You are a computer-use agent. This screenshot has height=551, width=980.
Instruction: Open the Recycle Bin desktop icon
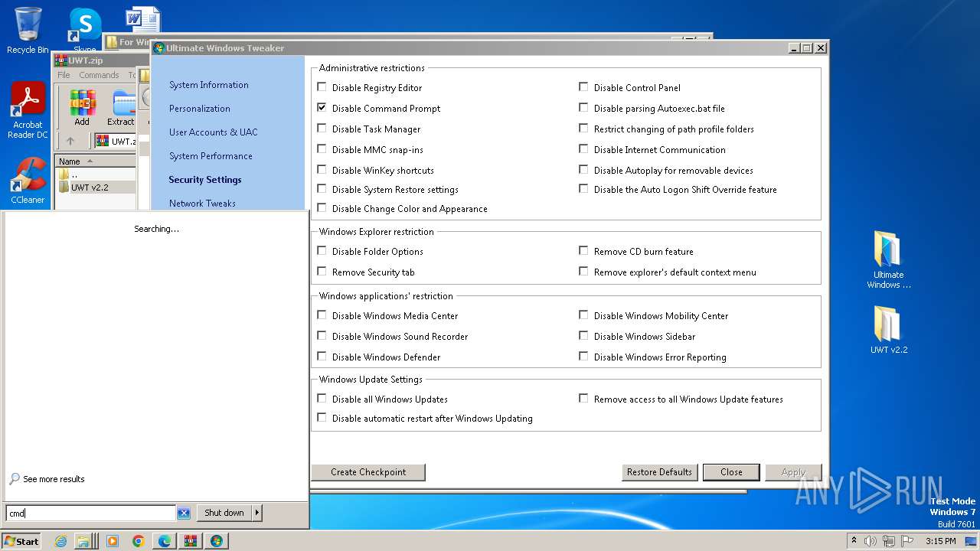coord(28,31)
